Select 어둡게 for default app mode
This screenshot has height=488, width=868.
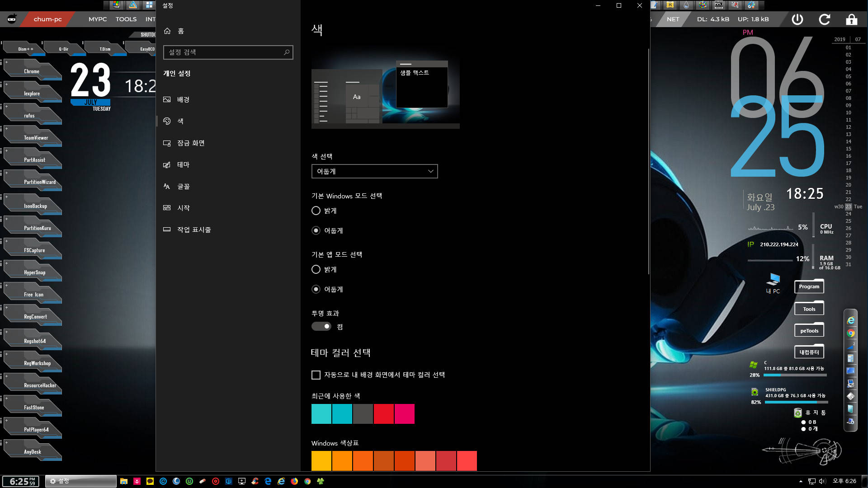(x=316, y=289)
